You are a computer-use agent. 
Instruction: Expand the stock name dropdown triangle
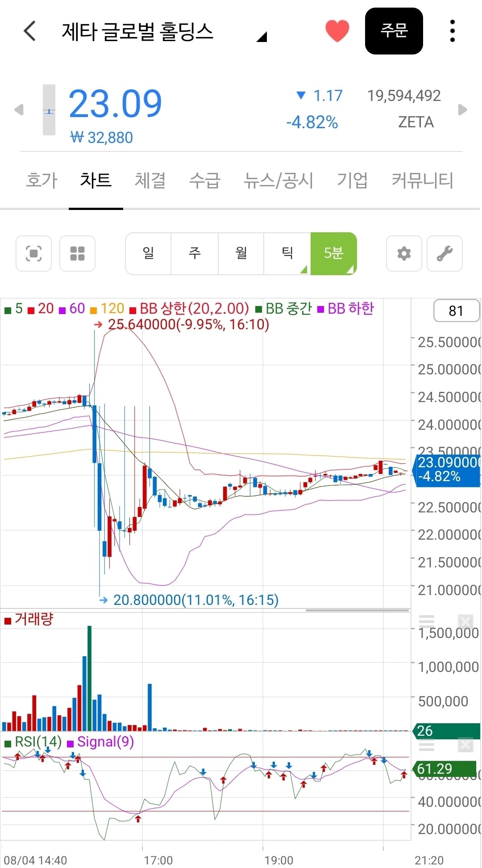(x=262, y=37)
